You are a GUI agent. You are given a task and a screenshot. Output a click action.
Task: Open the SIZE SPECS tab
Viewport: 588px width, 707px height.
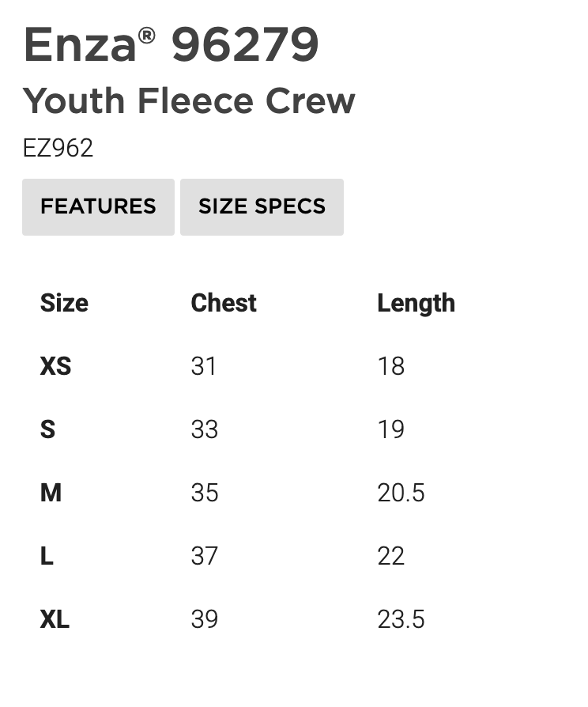262,206
